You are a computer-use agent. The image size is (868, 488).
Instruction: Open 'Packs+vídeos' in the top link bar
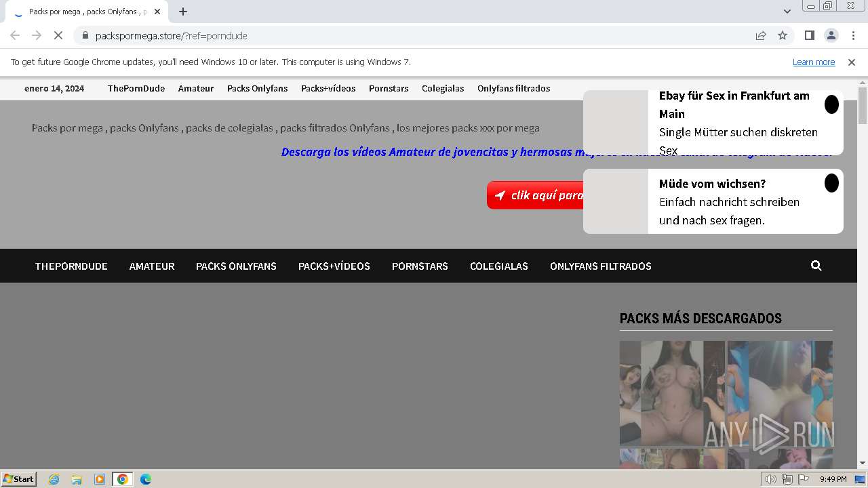click(328, 88)
